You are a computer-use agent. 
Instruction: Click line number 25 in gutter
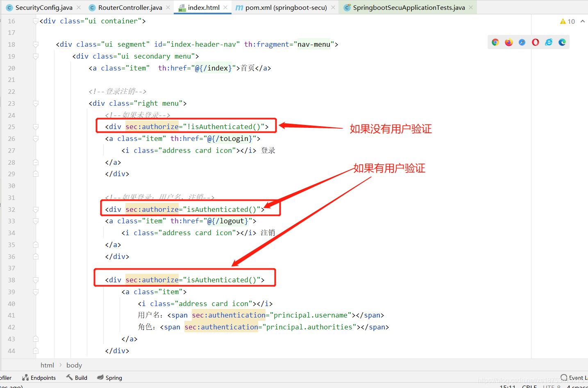pos(11,127)
